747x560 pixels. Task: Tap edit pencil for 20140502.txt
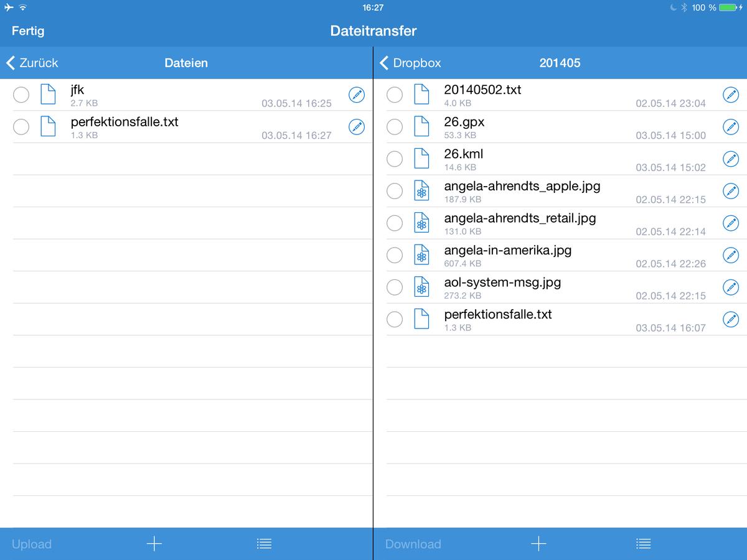point(731,95)
